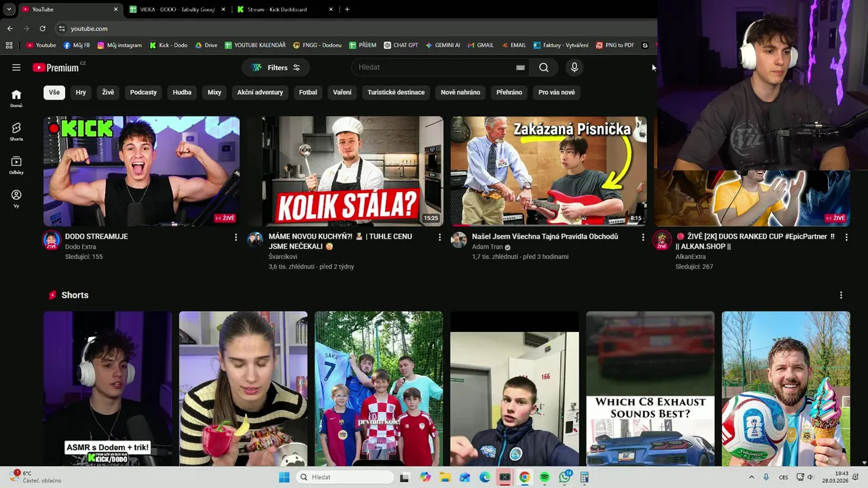This screenshot has width=868, height=488.
Task: Open WhatsApp from the taskbar
Action: point(565,477)
